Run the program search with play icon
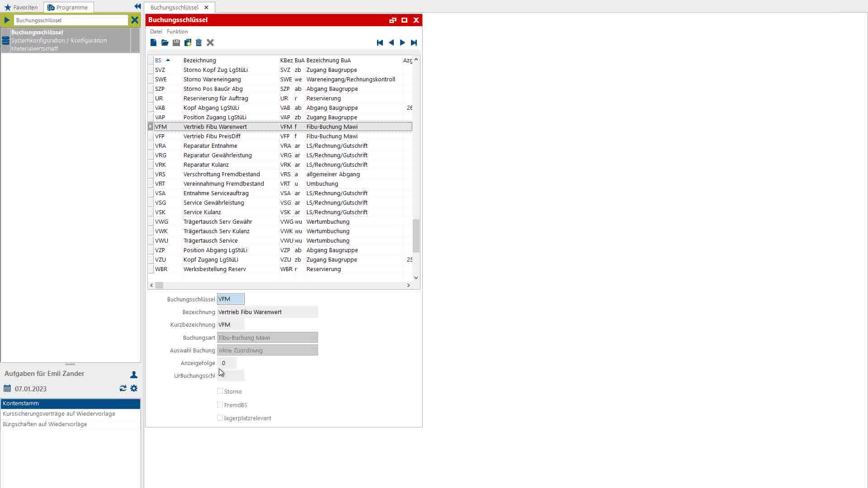 pos(7,20)
